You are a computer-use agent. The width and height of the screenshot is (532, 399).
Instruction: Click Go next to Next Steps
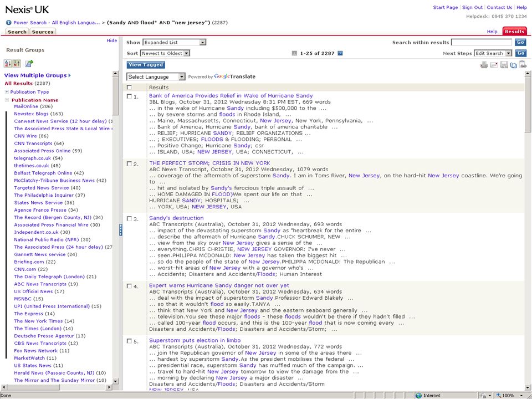pos(520,53)
